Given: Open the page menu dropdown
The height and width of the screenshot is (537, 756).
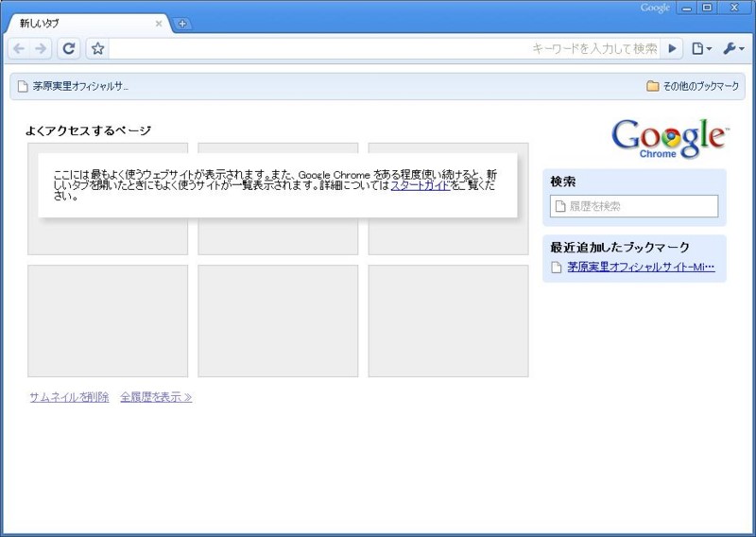Looking at the screenshot, I should pyautogui.click(x=702, y=48).
